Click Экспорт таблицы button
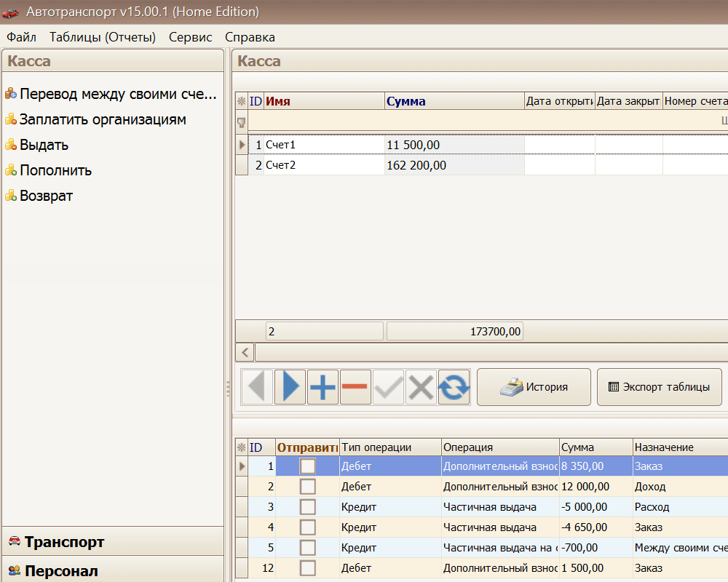 point(660,387)
